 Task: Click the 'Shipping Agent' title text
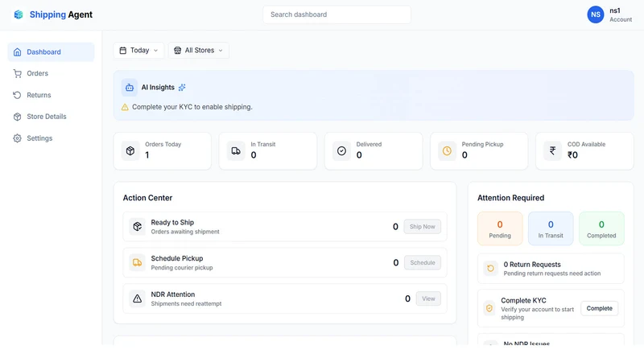(x=61, y=14)
